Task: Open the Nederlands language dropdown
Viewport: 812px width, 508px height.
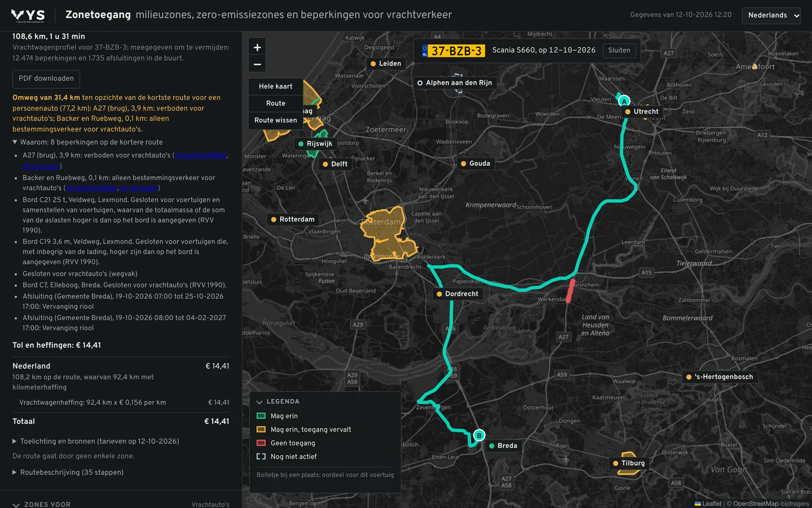Action: [x=771, y=15]
